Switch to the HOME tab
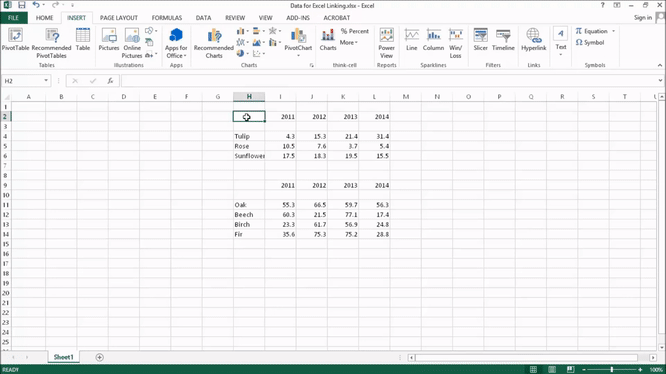The height and width of the screenshot is (374, 666). tap(44, 18)
